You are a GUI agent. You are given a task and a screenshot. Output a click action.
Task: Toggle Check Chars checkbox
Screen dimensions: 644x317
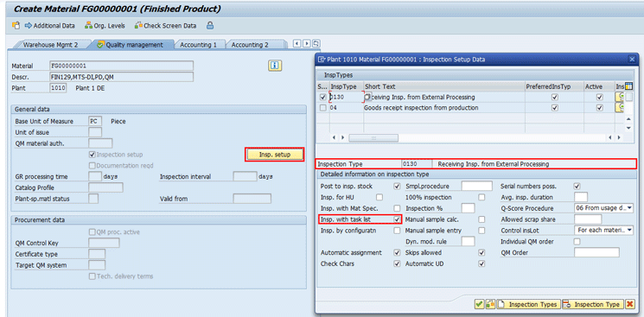pyautogui.click(x=397, y=263)
